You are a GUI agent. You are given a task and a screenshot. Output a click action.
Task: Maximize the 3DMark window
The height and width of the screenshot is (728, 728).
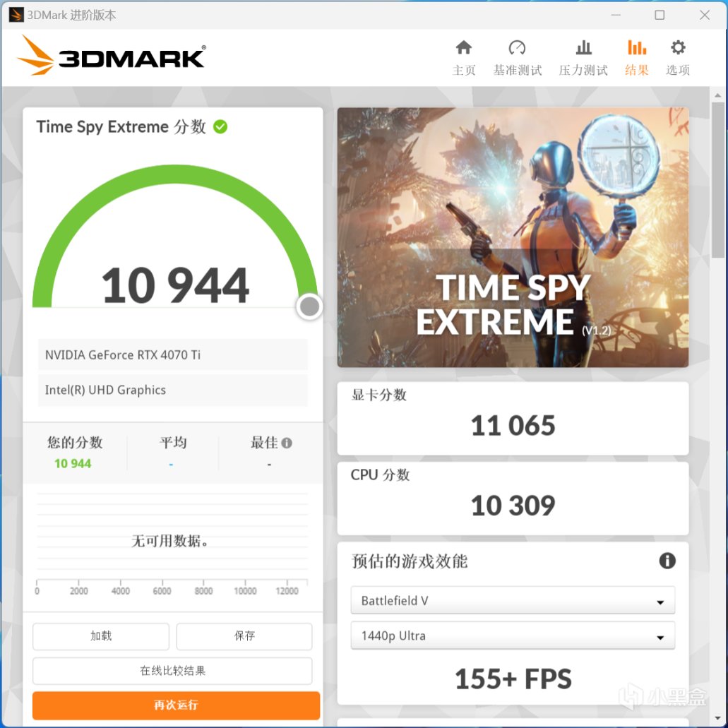click(x=660, y=15)
